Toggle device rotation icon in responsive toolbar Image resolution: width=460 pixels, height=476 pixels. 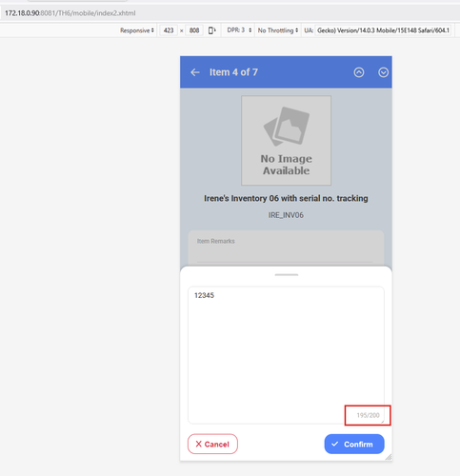(211, 30)
